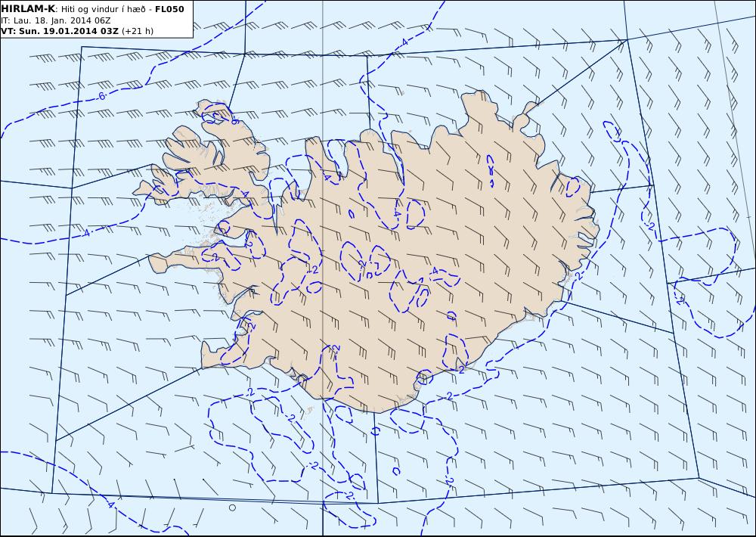Image resolution: width=756 pixels, height=537 pixels.
Task: Click the "HIRLAM-K" model name in title box
Action: [28, 9]
